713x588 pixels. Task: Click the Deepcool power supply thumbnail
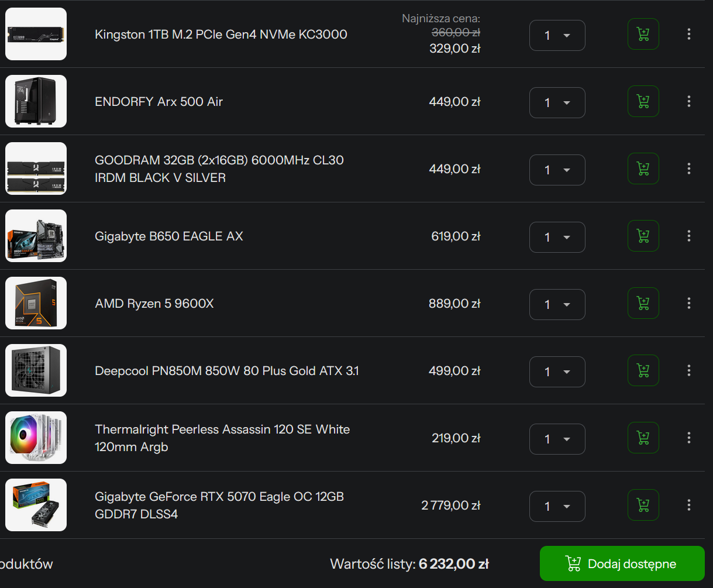36,370
